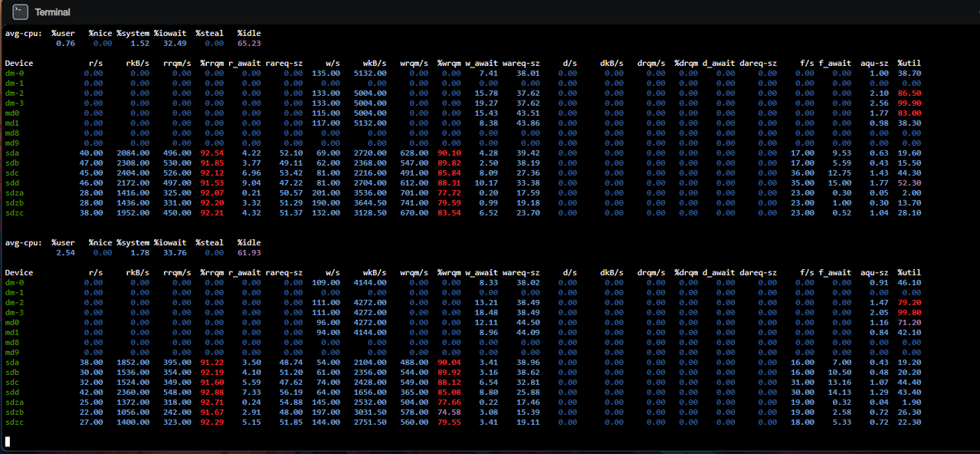Click the red %wrqm value 77.72
980x454 pixels.
[450, 193]
